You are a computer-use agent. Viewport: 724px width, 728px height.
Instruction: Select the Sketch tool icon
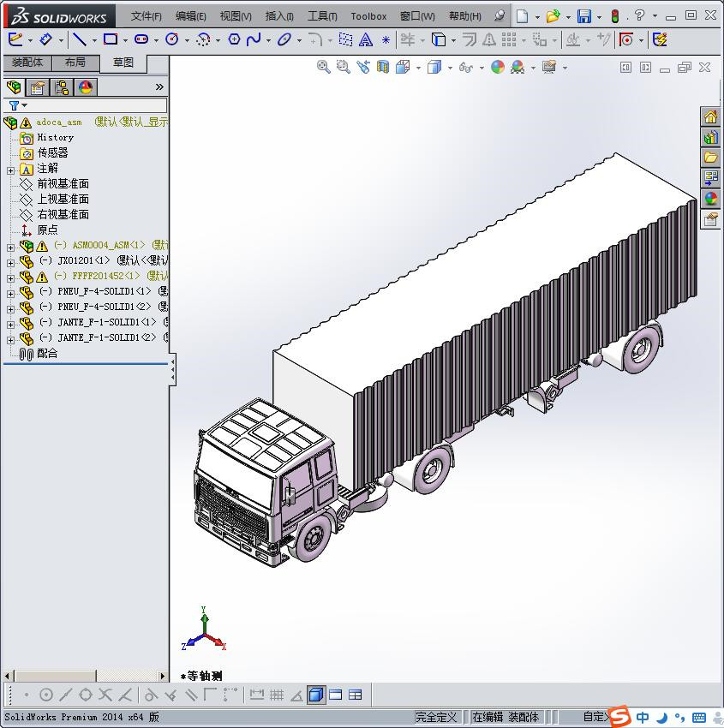pyautogui.click(x=15, y=40)
